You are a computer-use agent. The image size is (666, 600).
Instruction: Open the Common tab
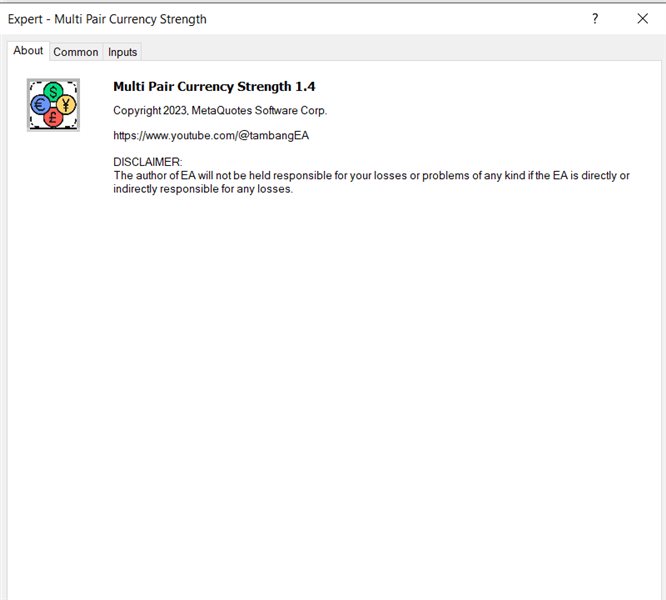76,52
